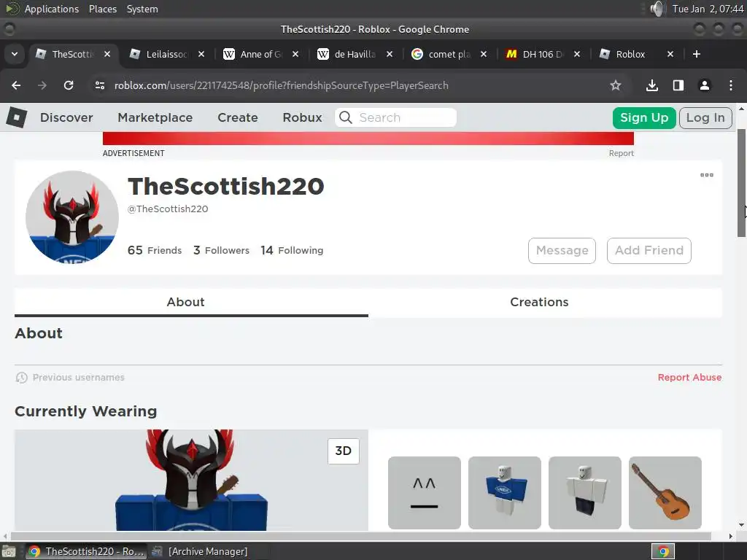Close the de Havilland tab
The width and height of the screenshot is (747, 560).
click(390, 54)
